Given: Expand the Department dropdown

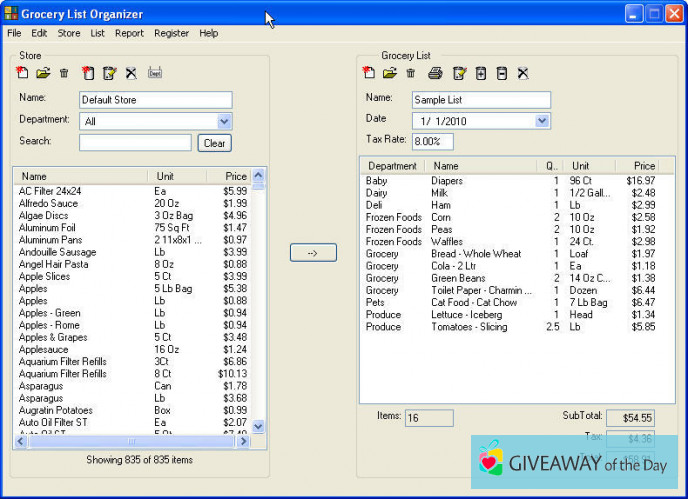Looking at the screenshot, I should click(224, 121).
